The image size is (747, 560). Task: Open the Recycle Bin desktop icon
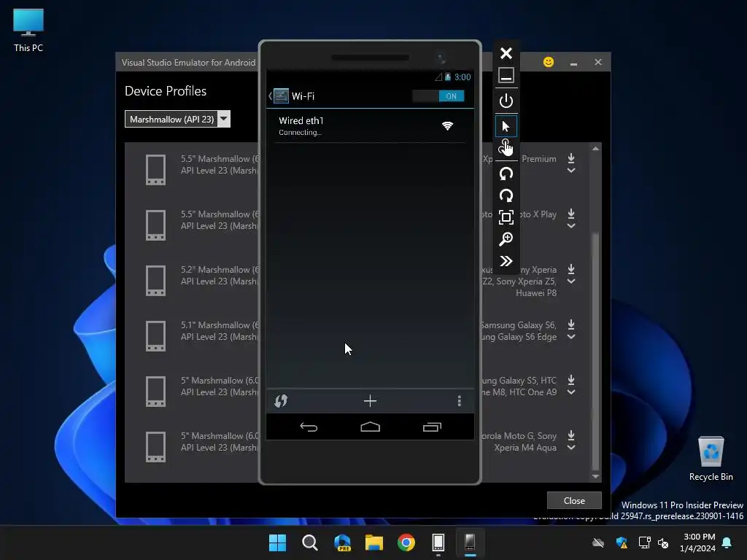(x=711, y=459)
